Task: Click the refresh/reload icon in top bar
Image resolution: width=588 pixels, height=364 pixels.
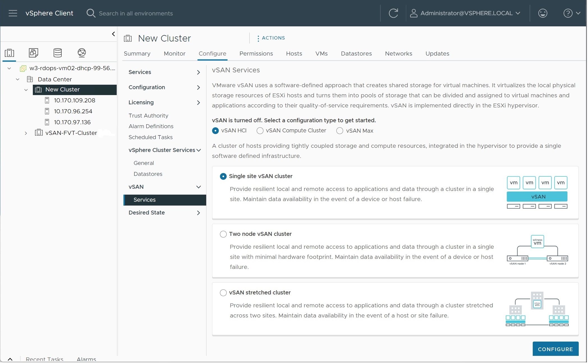Action: click(x=393, y=13)
